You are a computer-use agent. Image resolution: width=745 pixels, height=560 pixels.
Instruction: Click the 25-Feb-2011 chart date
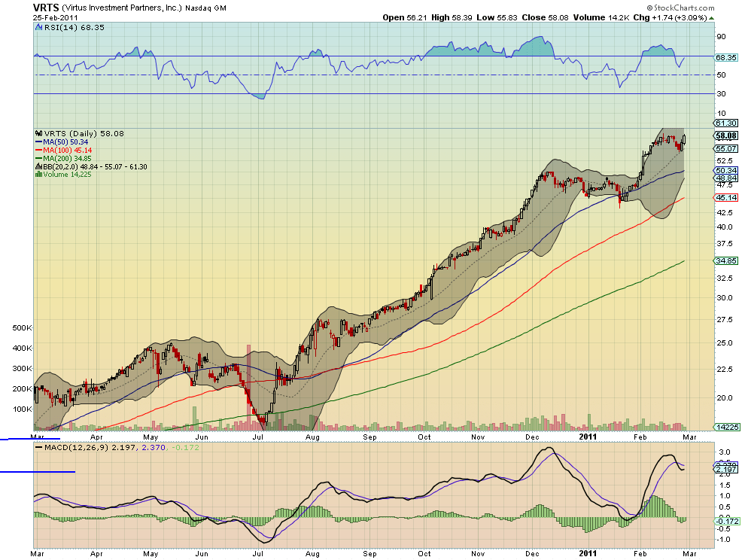[56, 17]
